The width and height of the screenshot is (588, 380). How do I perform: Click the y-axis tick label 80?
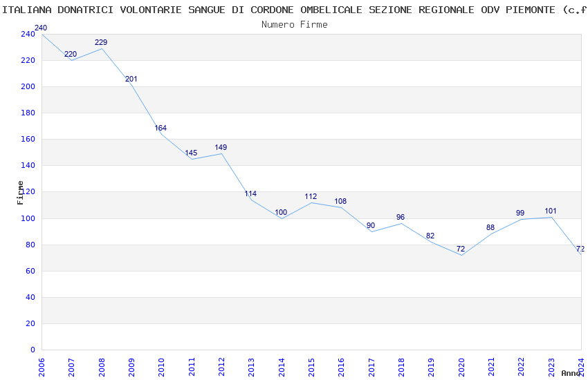(x=30, y=245)
